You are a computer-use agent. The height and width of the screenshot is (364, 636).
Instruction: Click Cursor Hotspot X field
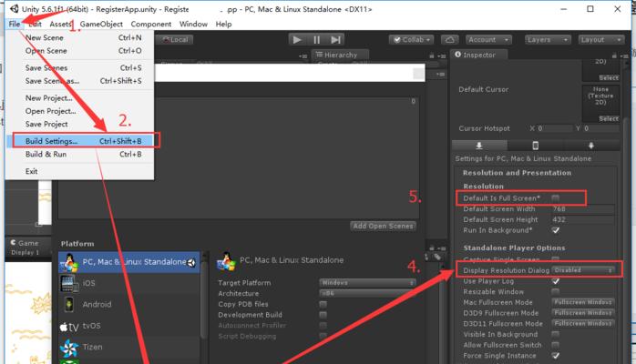(555, 128)
